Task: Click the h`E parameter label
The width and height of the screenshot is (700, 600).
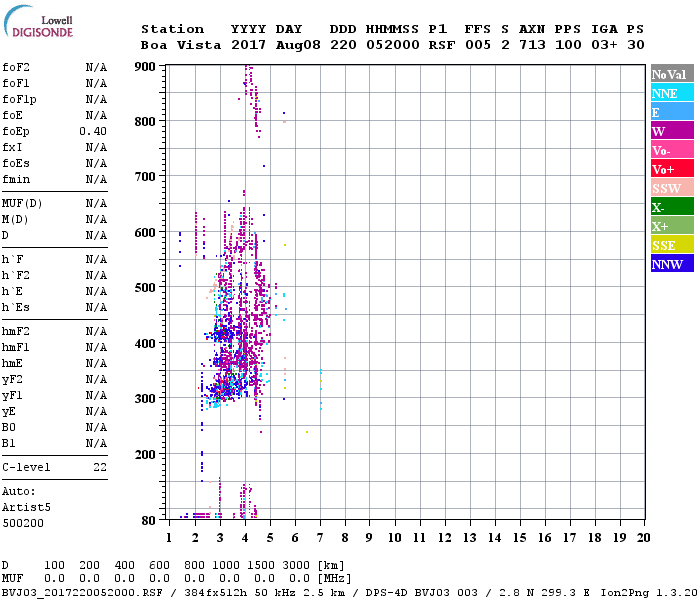Action: point(12,292)
